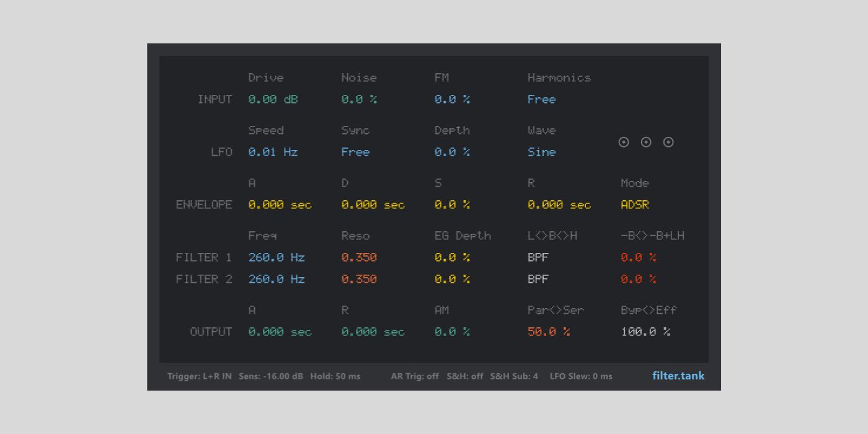This screenshot has height=434, width=868.
Task: Click the Filter 2 Reso 0.350 value
Action: (x=359, y=279)
